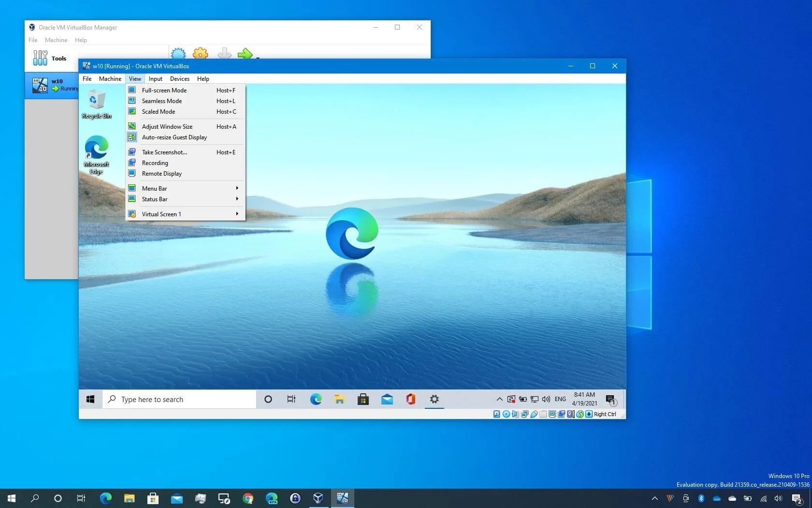The height and width of the screenshot is (508, 812).
Task: Click the Settings gear in VirtualBox Manager toolbar
Action: (x=200, y=54)
